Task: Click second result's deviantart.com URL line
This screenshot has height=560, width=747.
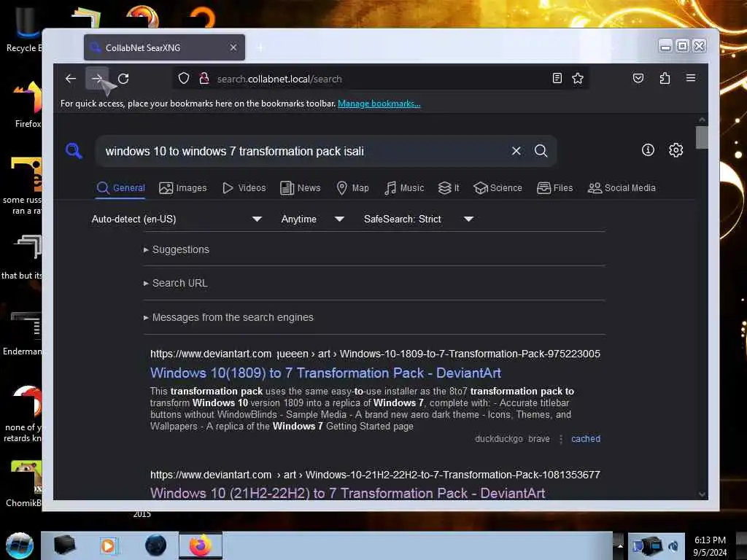Action: pos(375,475)
